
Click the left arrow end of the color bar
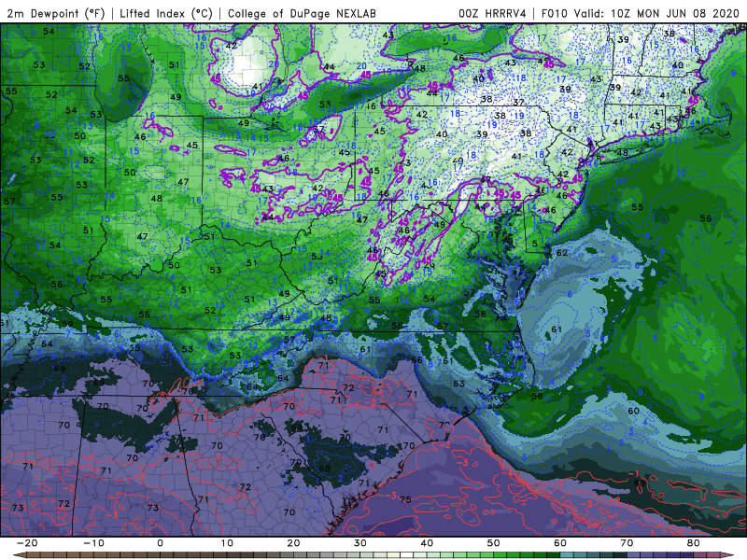[20, 554]
